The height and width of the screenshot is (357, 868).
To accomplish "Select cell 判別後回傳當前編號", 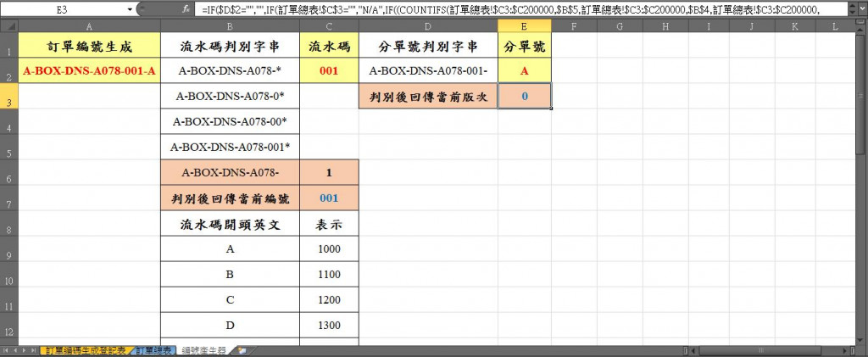I will (x=230, y=198).
